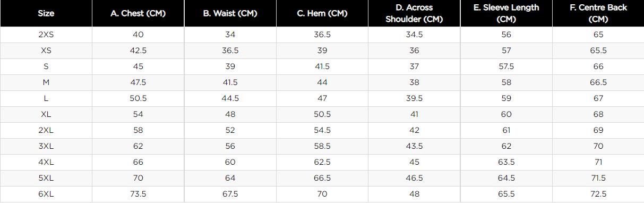The image size is (644, 203).
Task: Select the A. Chest (CM) header
Action: [x=138, y=13]
